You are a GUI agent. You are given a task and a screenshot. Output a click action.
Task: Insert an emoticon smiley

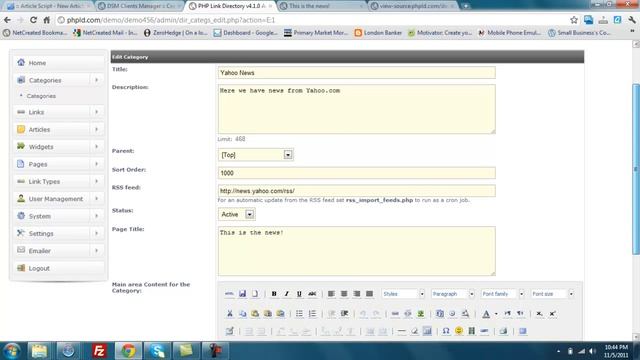(x=459, y=331)
